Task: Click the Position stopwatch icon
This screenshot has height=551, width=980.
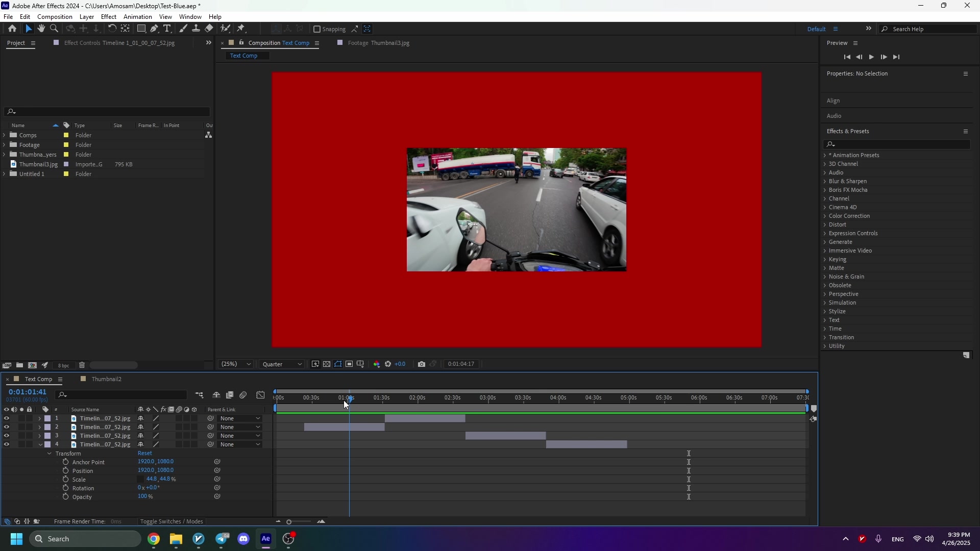Action: (x=66, y=471)
